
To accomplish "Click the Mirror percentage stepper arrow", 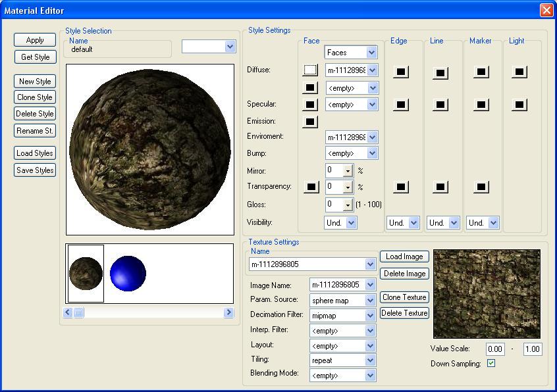I will [348, 170].
